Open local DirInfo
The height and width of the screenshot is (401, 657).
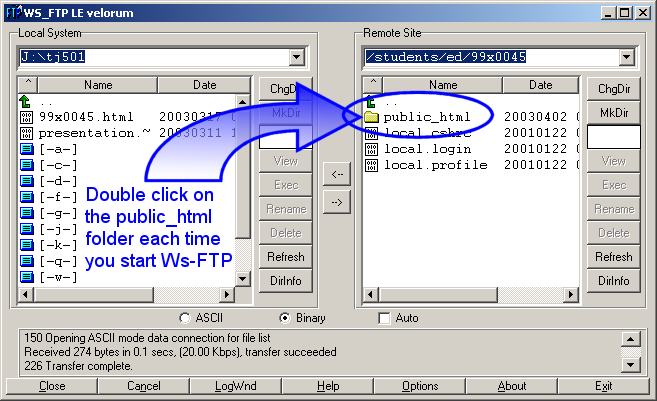[286, 281]
